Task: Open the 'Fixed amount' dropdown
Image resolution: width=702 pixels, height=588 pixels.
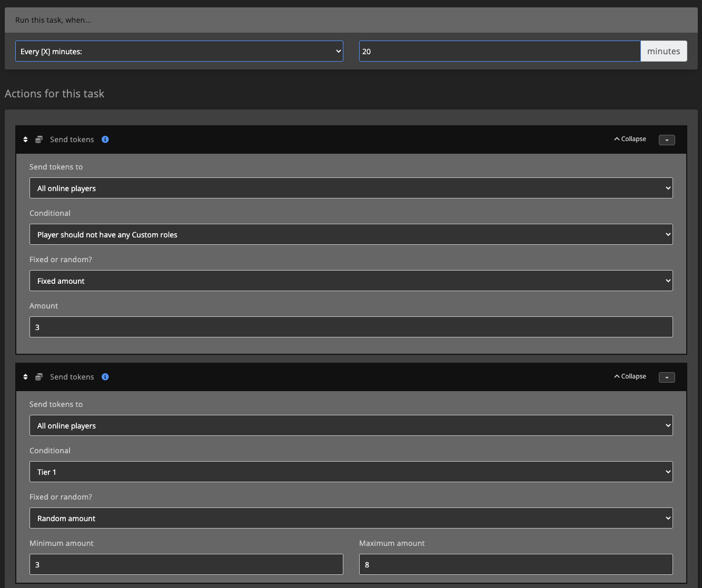Action: pyautogui.click(x=351, y=281)
